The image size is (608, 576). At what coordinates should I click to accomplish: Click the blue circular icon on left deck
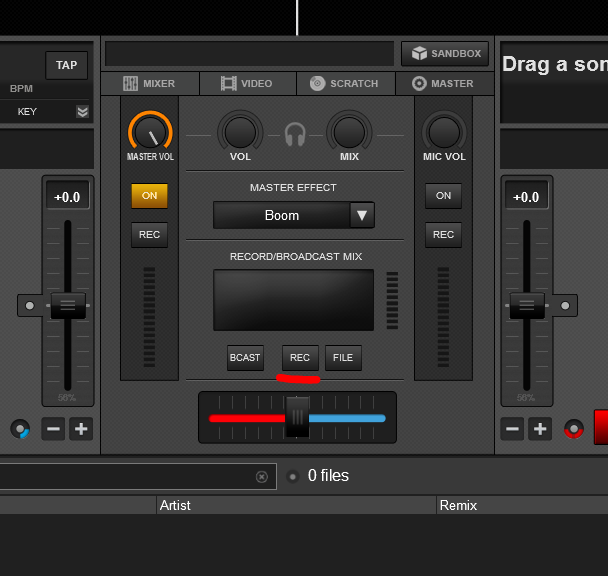(x=20, y=429)
